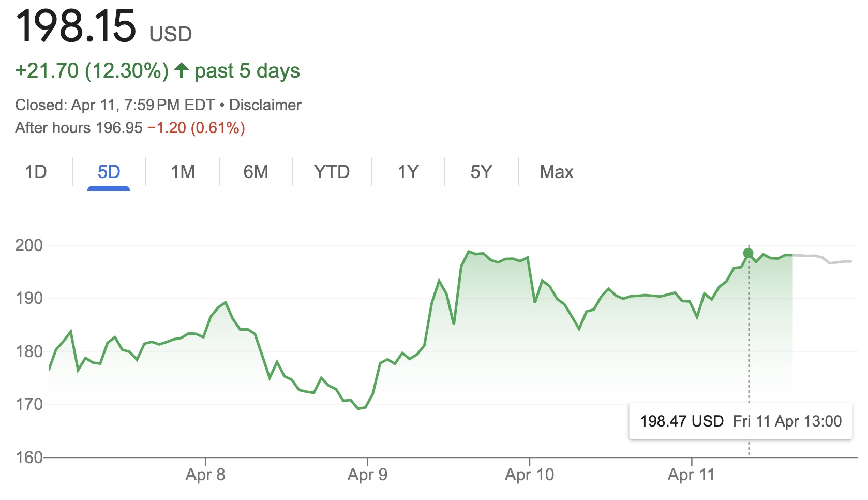Click the Apr 10 date axis label
The height and width of the screenshot is (500, 868).
click(x=529, y=475)
